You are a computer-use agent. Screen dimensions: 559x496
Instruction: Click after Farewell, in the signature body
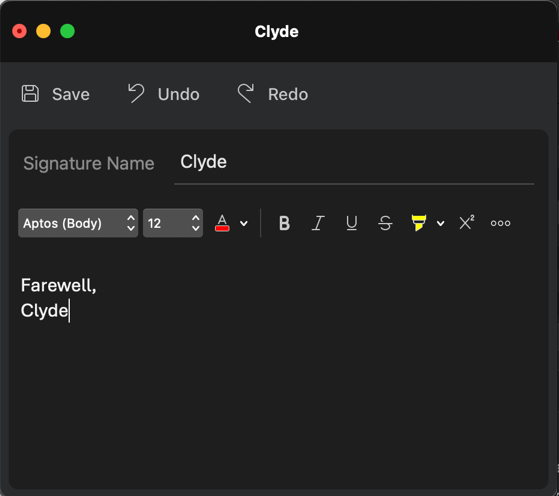tap(98, 286)
